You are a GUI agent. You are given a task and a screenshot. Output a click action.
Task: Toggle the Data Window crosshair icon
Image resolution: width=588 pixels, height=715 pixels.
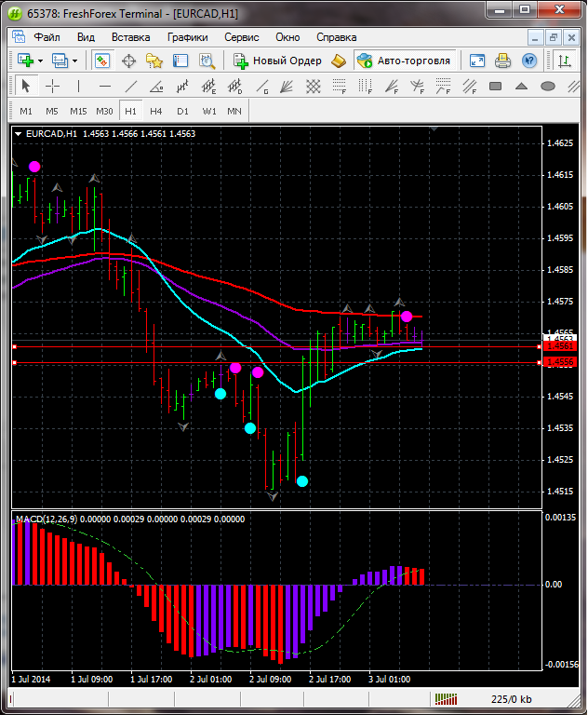129,61
